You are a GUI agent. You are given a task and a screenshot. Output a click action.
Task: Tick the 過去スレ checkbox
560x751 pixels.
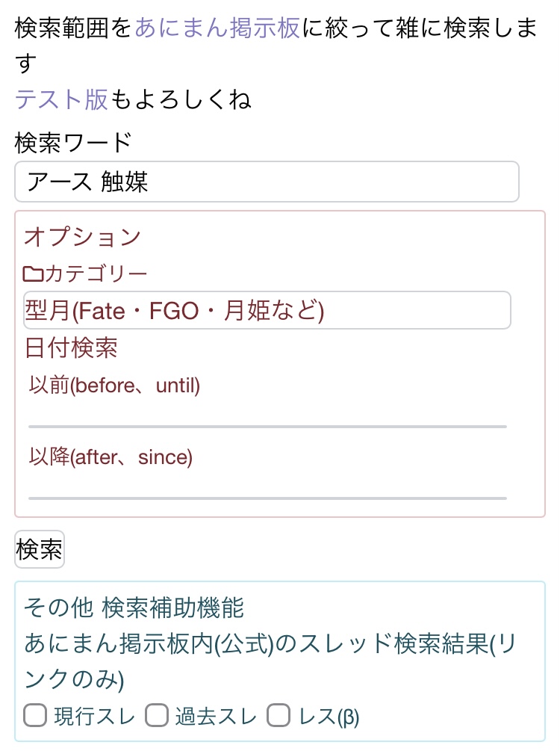(x=156, y=717)
